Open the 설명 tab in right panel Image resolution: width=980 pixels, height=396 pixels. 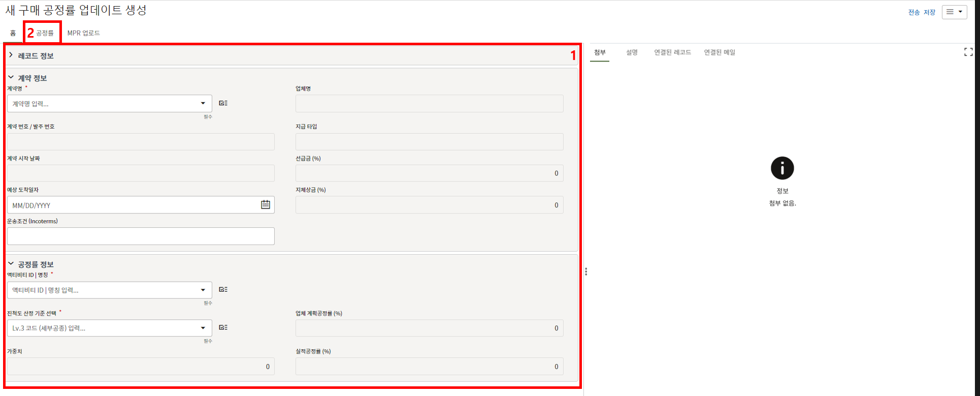(x=632, y=52)
